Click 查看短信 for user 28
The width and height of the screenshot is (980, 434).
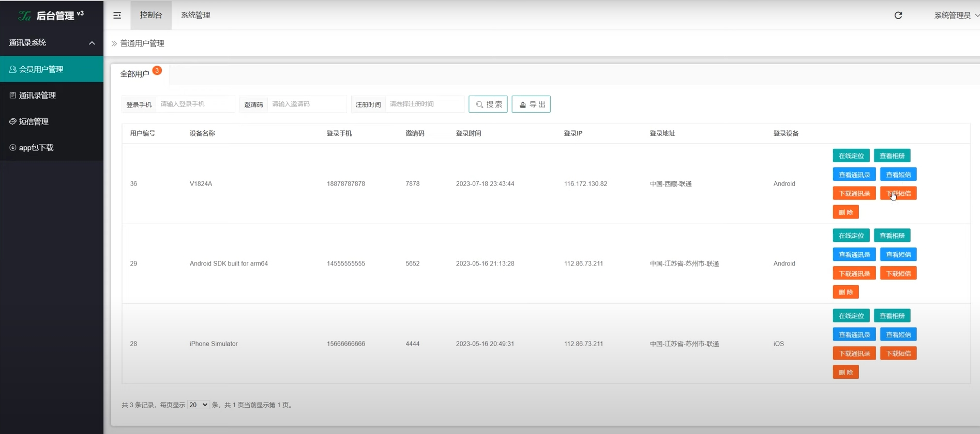click(898, 335)
